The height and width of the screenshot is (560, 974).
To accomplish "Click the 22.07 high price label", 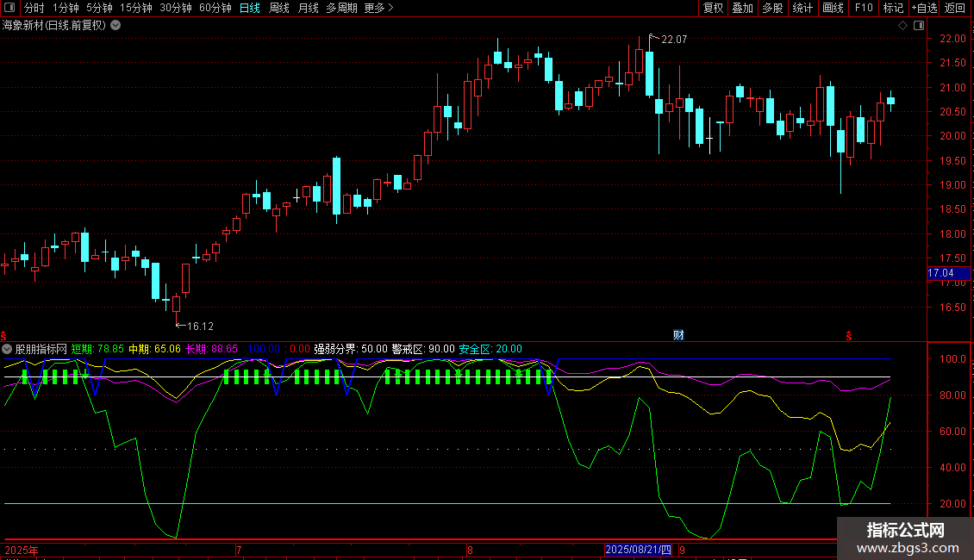I will [674, 39].
